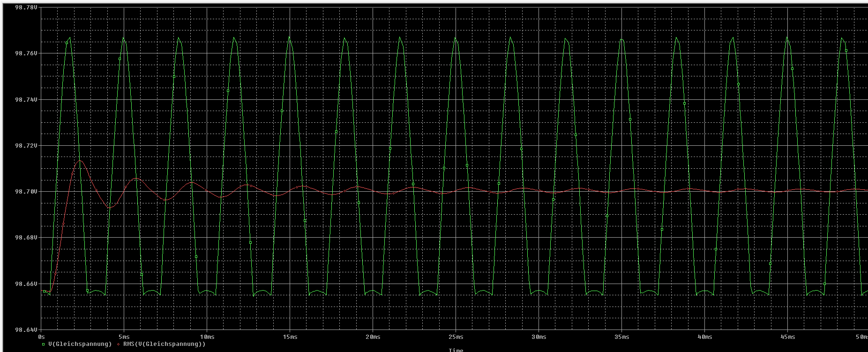
Task: Click the red diamond marker of RMS trace
Action: [x=119, y=344]
